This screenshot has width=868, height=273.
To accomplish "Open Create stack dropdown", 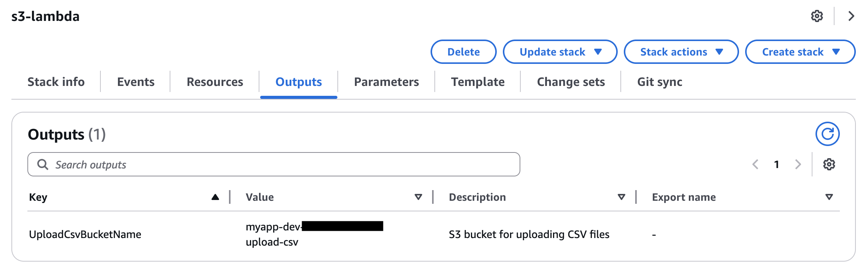I will [x=800, y=52].
